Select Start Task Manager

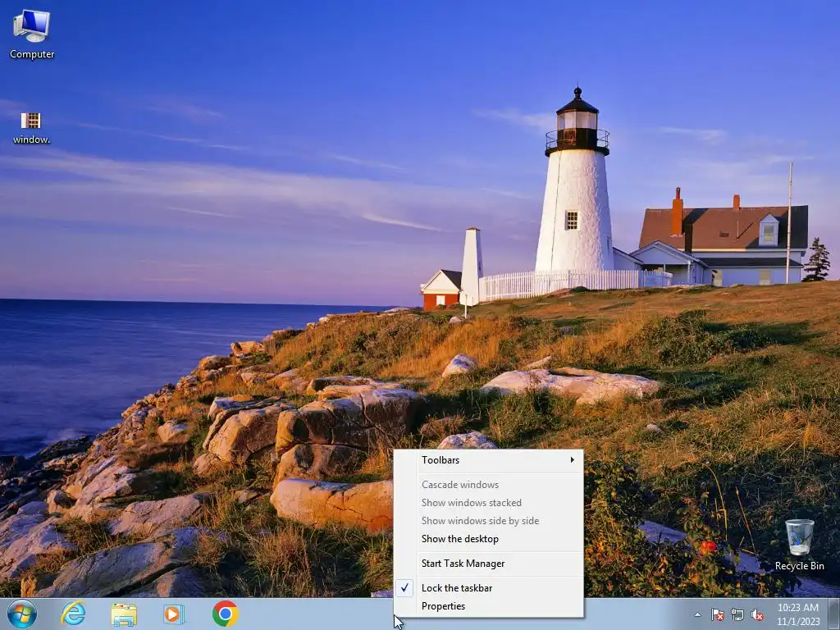(x=489, y=564)
